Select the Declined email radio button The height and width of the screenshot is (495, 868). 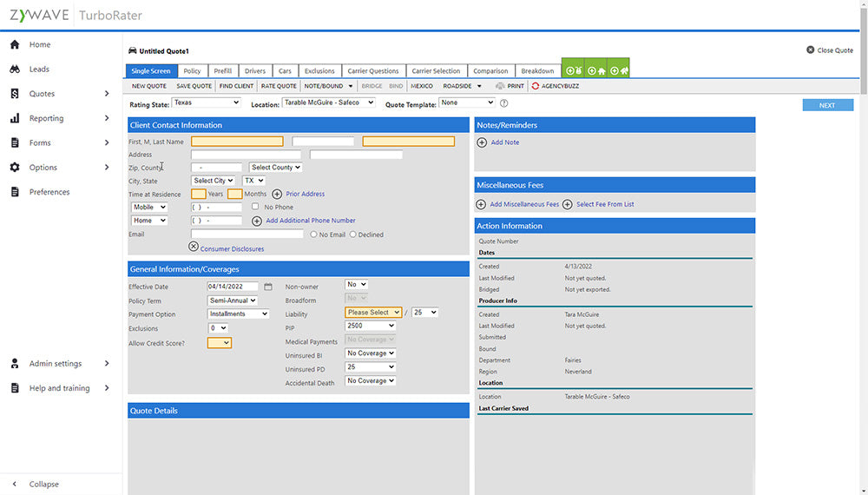click(352, 234)
